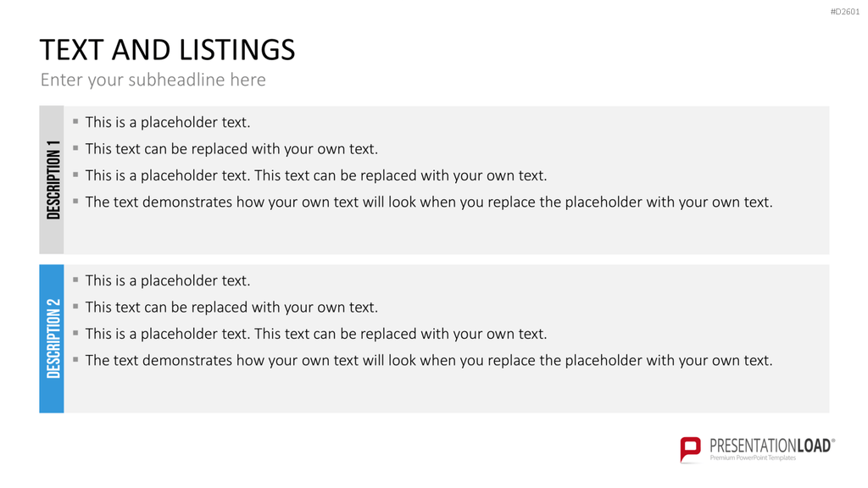The image size is (868, 488).
Task: Click the #D2601 slide code label
Action: [x=845, y=12]
